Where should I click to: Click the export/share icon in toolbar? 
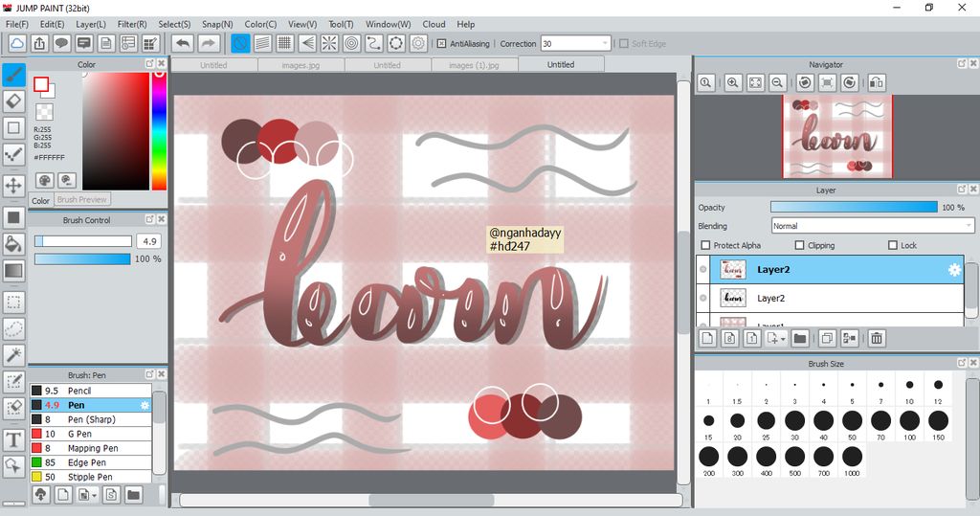pos(39,43)
